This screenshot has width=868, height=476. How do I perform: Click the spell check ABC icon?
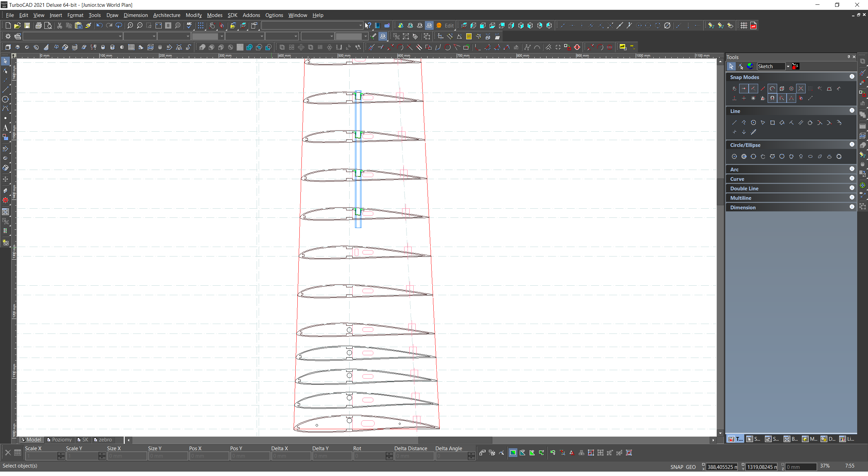(x=189, y=25)
